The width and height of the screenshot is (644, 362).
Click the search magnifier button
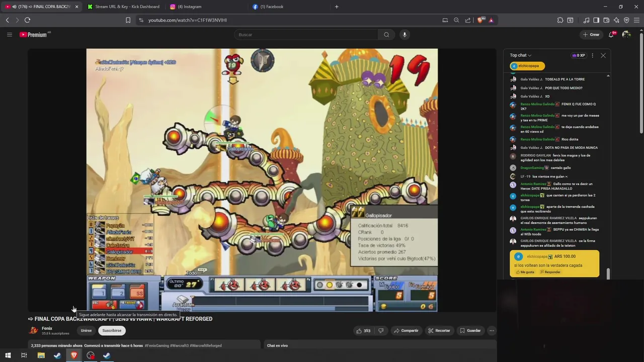pos(386,35)
